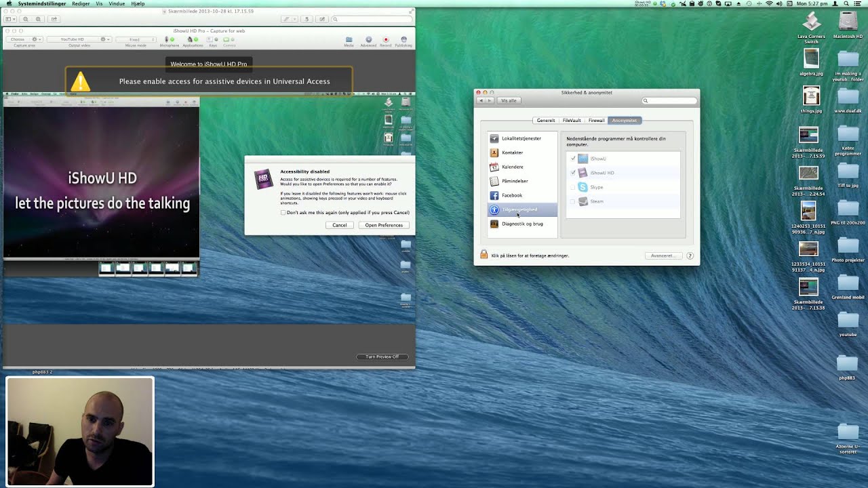Open the Apple menu
Image resolution: width=868 pixels, height=488 pixels.
click(9, 3)
